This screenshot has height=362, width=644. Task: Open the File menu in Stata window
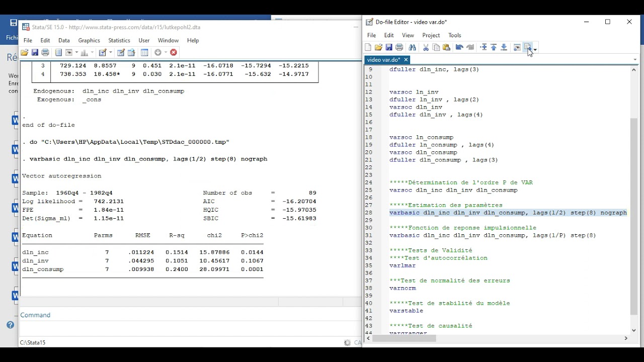pos(28,40)
